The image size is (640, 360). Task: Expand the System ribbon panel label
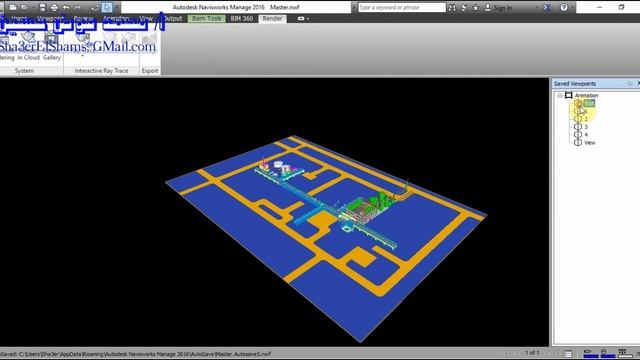[x=24, y=71]
